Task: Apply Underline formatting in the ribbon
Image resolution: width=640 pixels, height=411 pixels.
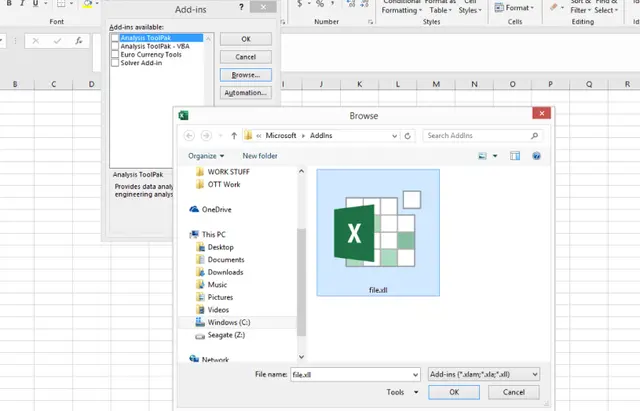Action: coord(36,4)
